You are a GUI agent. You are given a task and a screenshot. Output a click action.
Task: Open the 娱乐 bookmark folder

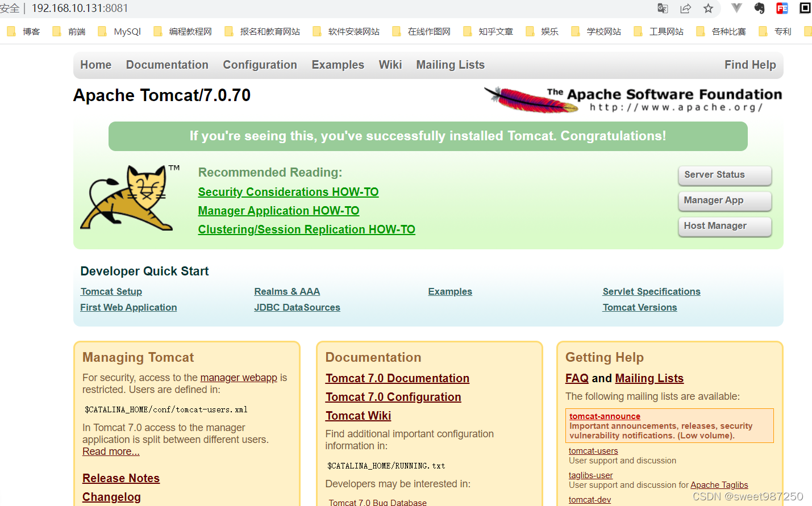pos(542,31)
